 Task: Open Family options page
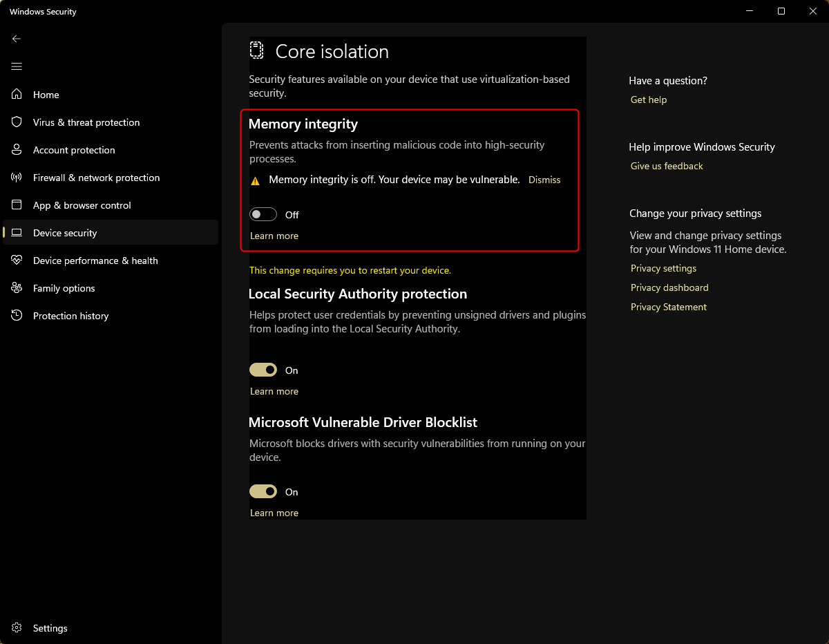click(x=111, y=288)
